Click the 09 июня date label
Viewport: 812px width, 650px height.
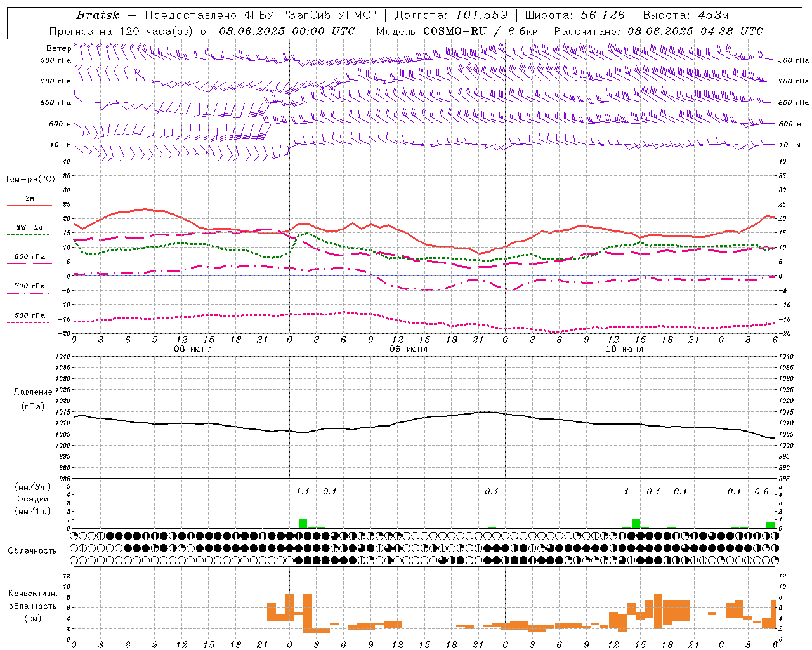pos(409,349)
